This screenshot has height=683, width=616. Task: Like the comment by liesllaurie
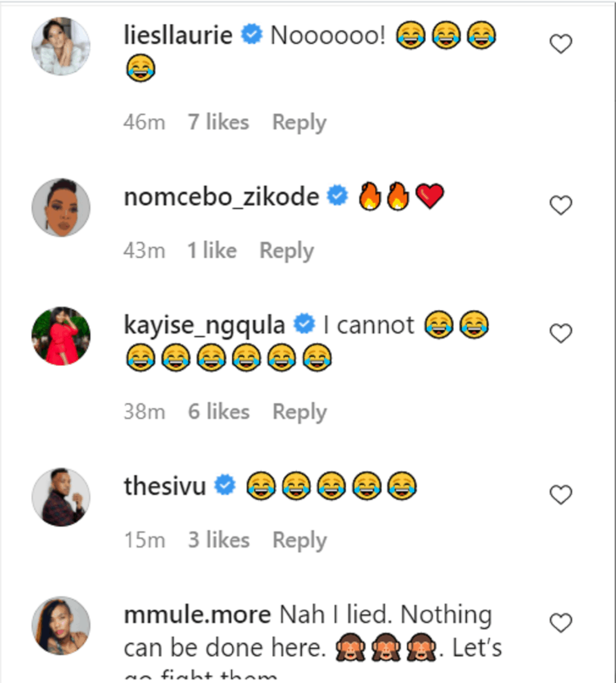pos(561,44)
